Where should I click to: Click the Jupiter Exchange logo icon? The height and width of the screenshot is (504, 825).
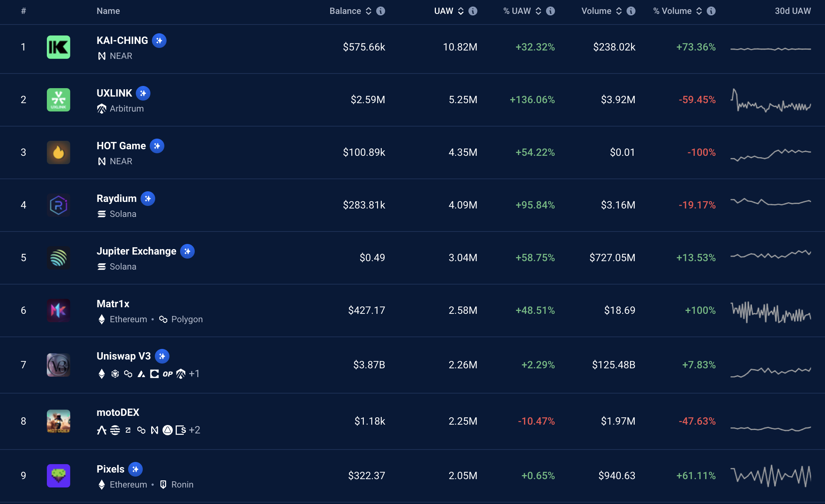(x=58, y=258)
